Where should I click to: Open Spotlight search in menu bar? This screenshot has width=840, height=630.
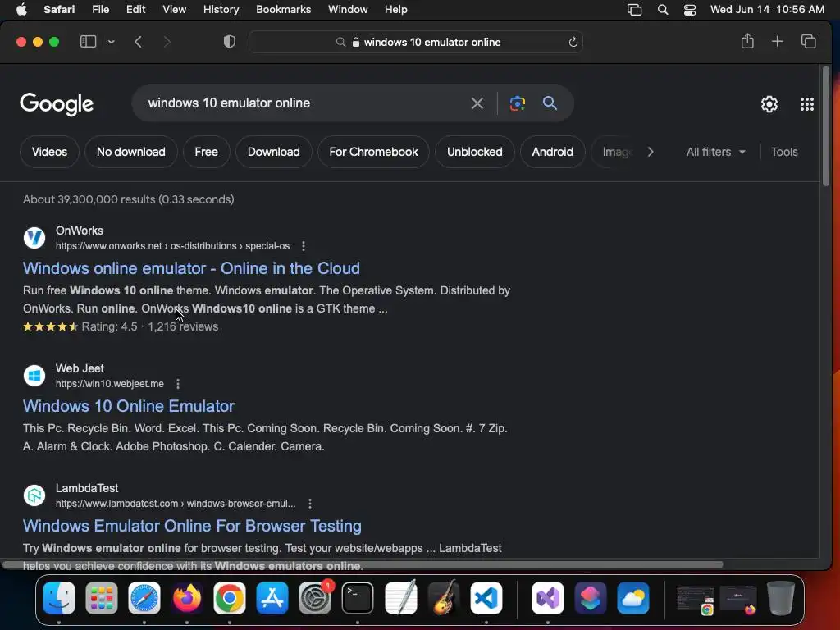point(663,10)
